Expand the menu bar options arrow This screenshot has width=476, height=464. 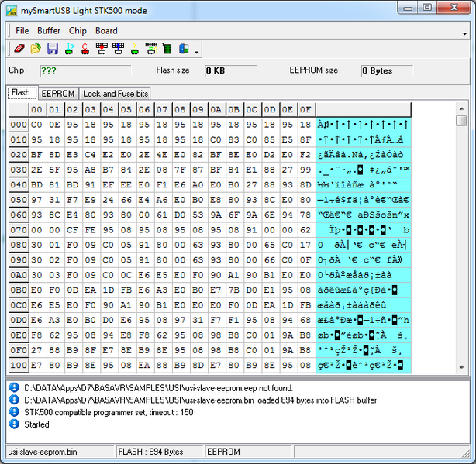[465, 33]
